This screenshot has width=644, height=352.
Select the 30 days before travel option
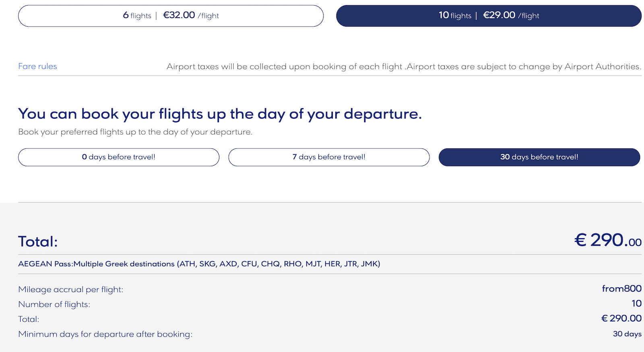(539, 157)
